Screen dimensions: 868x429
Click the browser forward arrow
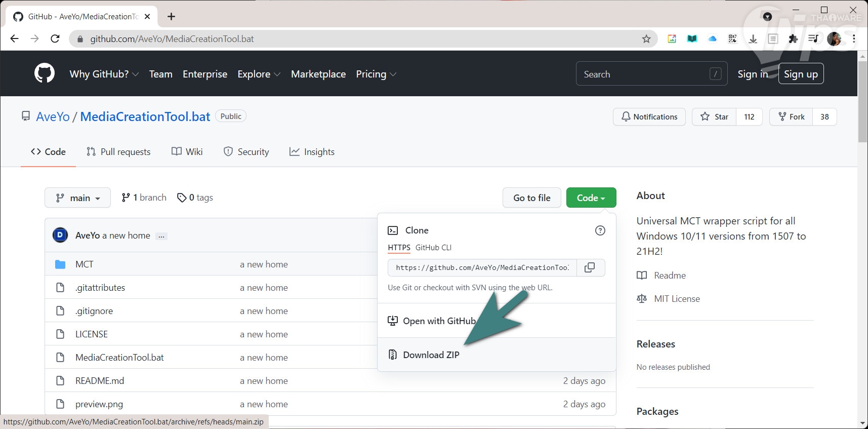[34, 39]
